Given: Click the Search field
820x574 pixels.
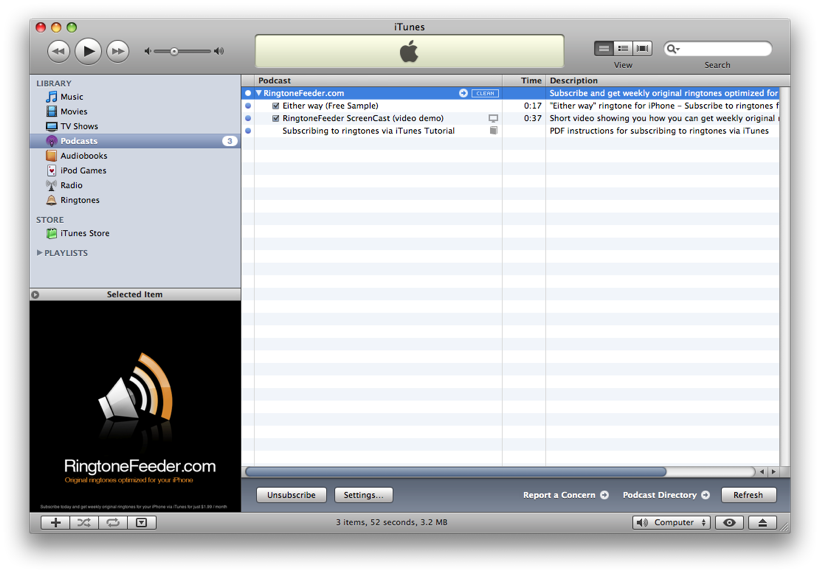Looking at the screenshot, I should point(718,49).
